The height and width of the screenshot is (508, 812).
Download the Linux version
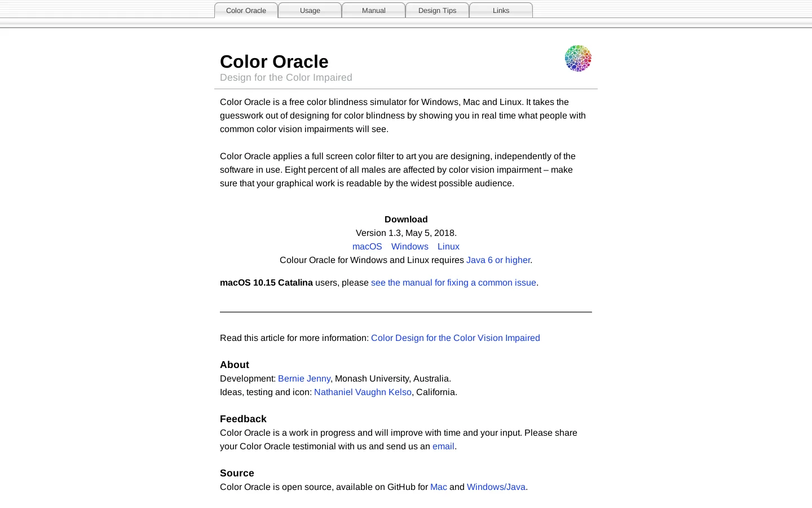pos(448,247)
